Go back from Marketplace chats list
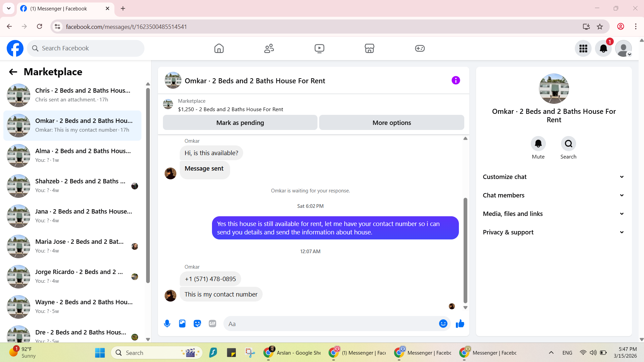 [13, 72]
